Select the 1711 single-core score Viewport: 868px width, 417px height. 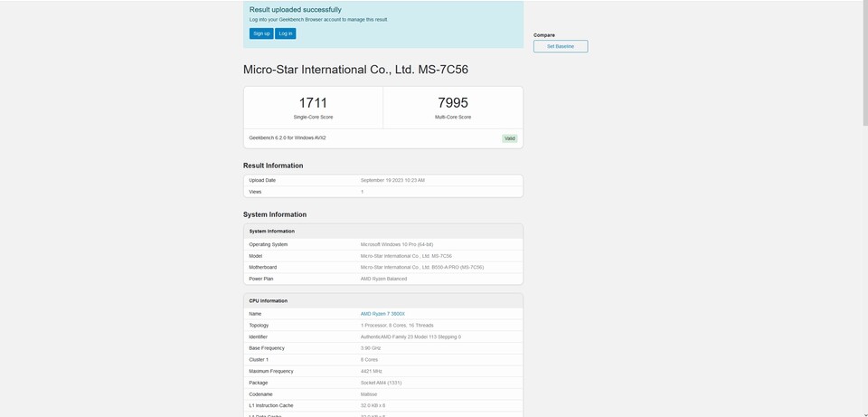click(313, 103)
